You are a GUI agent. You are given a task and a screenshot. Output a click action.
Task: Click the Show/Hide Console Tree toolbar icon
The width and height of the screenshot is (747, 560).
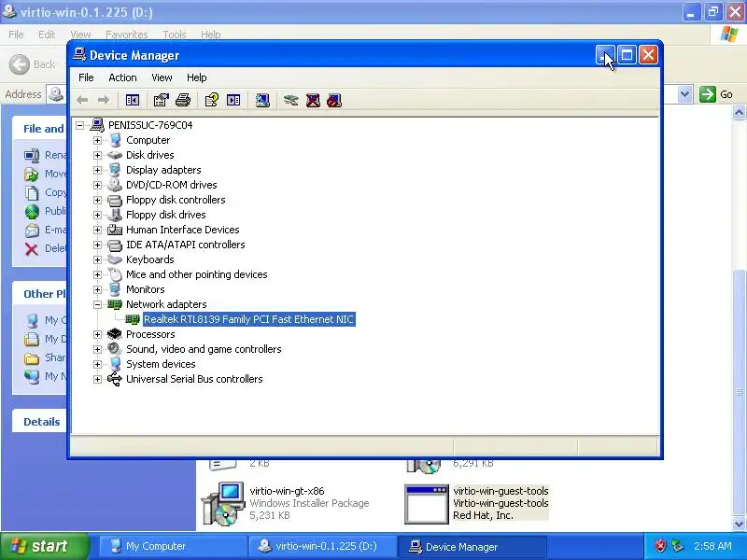click(132, 100)
